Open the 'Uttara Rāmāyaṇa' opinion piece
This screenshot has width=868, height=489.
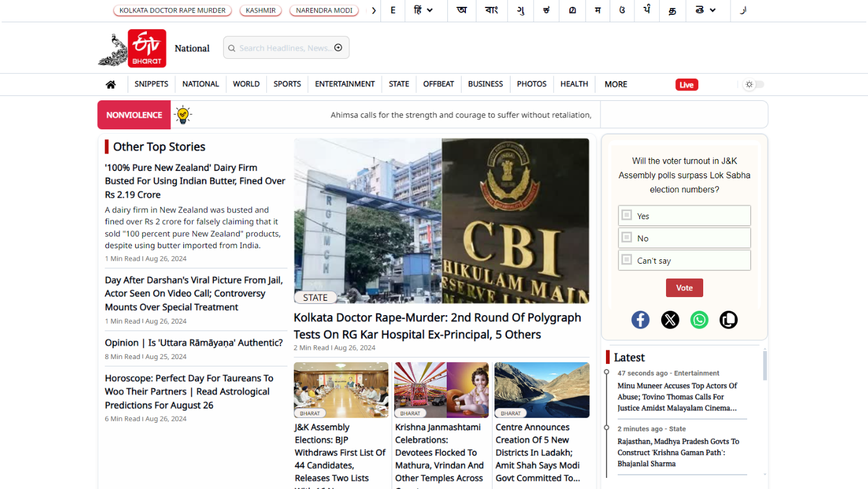coord(194,343)
